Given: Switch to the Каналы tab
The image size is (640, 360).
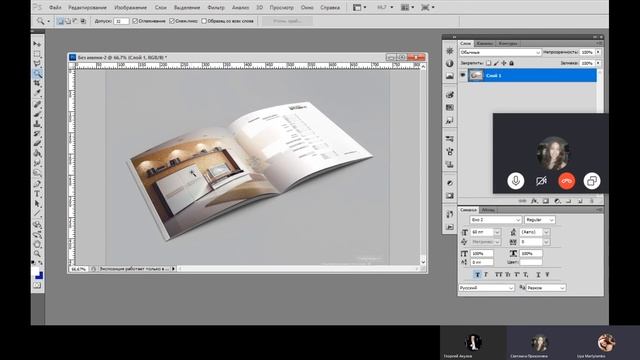Looking at the screenshot, I should click(484, 43).
